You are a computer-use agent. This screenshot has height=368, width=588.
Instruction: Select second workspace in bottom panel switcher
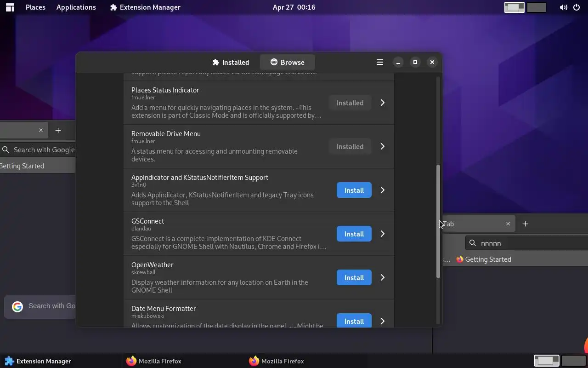574,361
